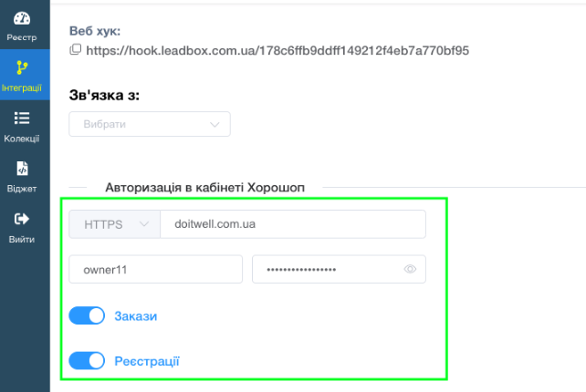The height and width of the screenshot is (392, 586).
Task: Click the Віджет code file icon
Action: pos(22,169)
